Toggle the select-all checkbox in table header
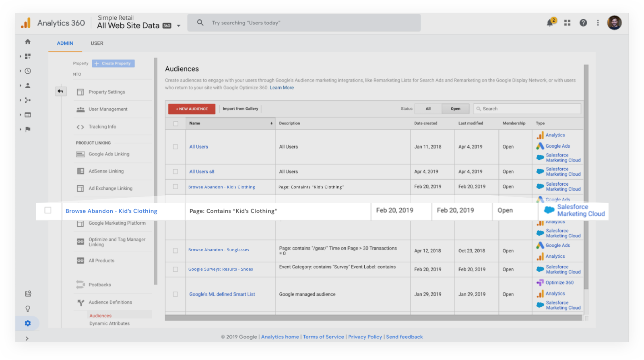Image resolution: width=644 pixels, height=360 pixels. coord(176,124)
